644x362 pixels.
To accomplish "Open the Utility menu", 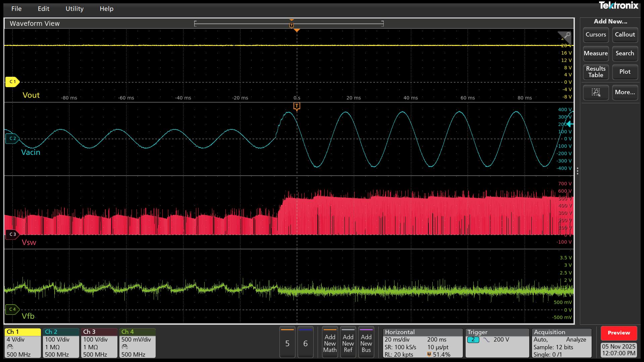I will pyautogui.click(x=74, y=9).
